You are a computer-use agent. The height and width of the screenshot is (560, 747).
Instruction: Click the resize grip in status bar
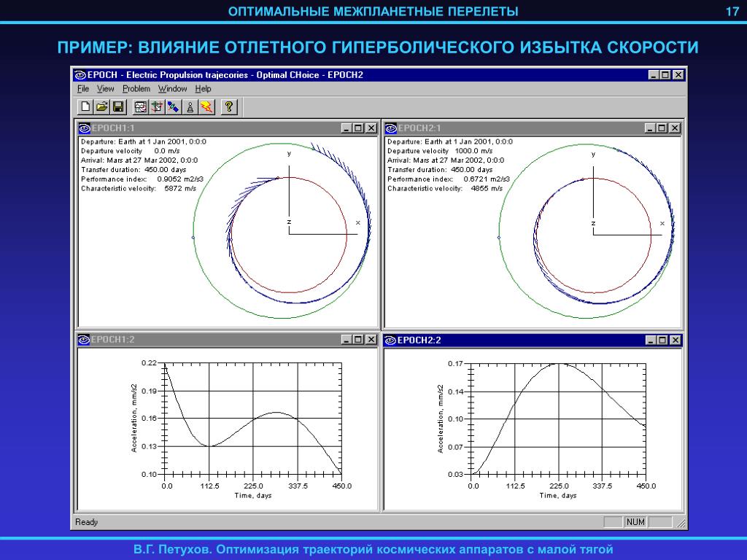(681, 523)
